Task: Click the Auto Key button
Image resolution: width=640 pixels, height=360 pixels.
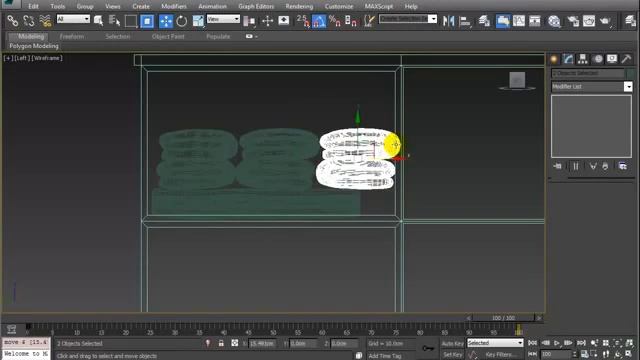Action: coord(452,344)
